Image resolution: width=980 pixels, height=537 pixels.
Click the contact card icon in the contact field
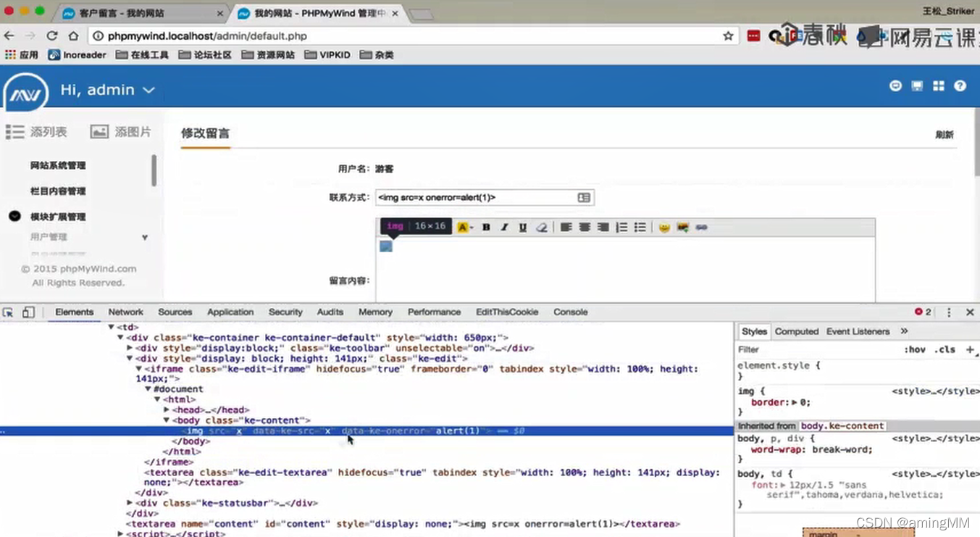(584, 197)
